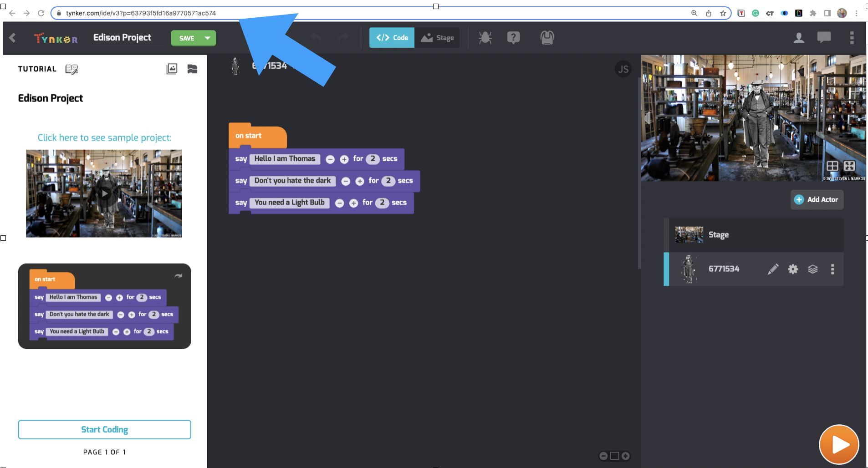Click the browser share icon
868x468 pixels.
point(709,13)
